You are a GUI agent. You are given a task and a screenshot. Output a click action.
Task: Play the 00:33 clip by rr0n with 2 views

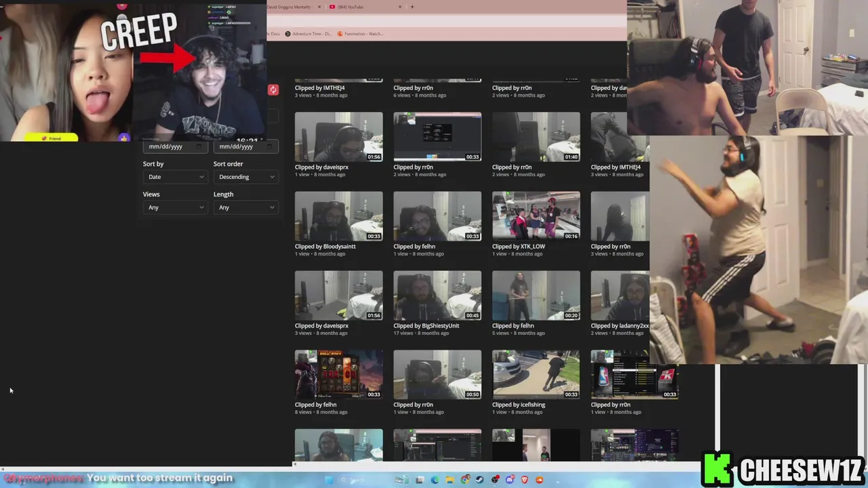[x=437, y=137]
